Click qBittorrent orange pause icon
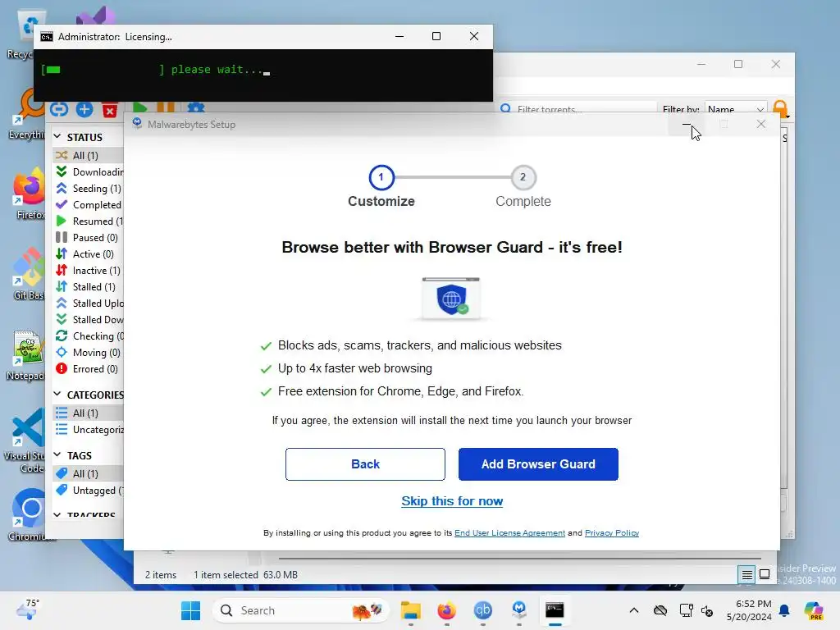 coord(166,107)
